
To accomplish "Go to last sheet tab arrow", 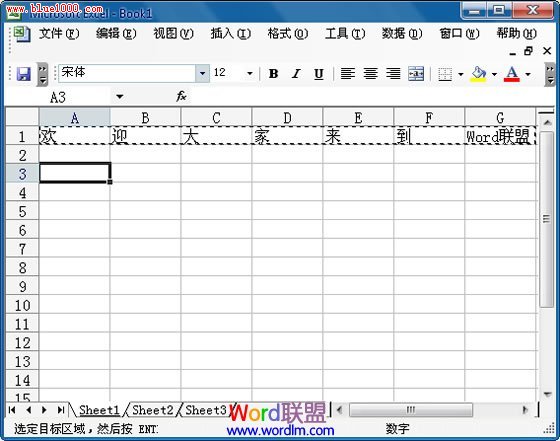I will 61,410.
